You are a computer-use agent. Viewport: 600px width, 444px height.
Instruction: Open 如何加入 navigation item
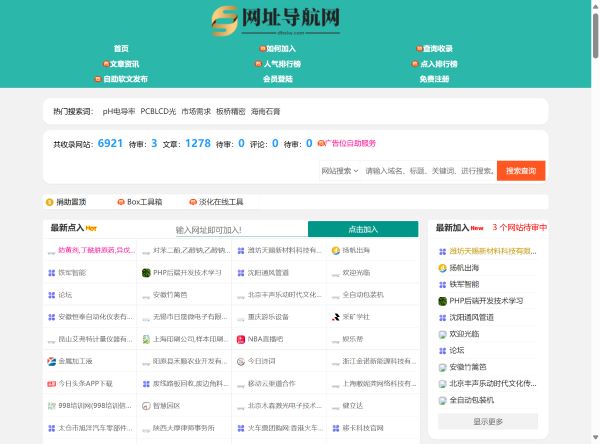click(281, 49)
